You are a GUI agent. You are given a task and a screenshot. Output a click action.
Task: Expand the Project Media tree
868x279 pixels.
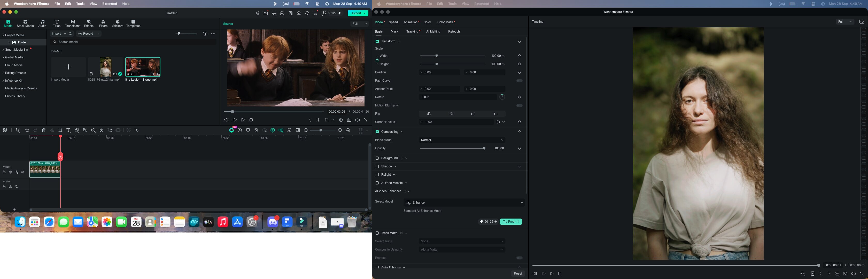[x=3, y=35]
